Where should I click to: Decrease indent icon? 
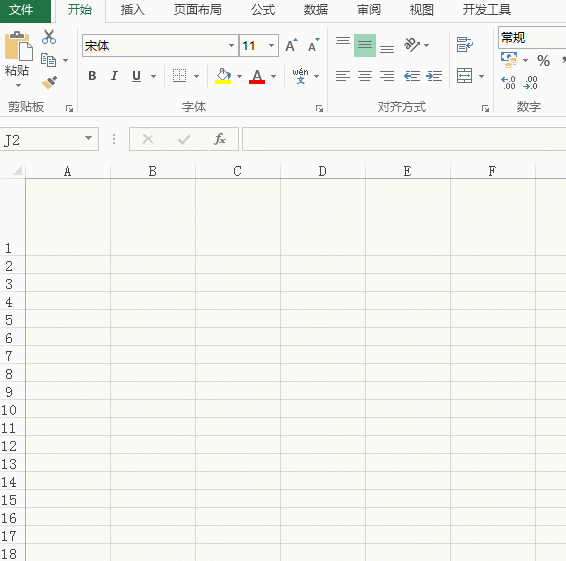pos(412,76)
